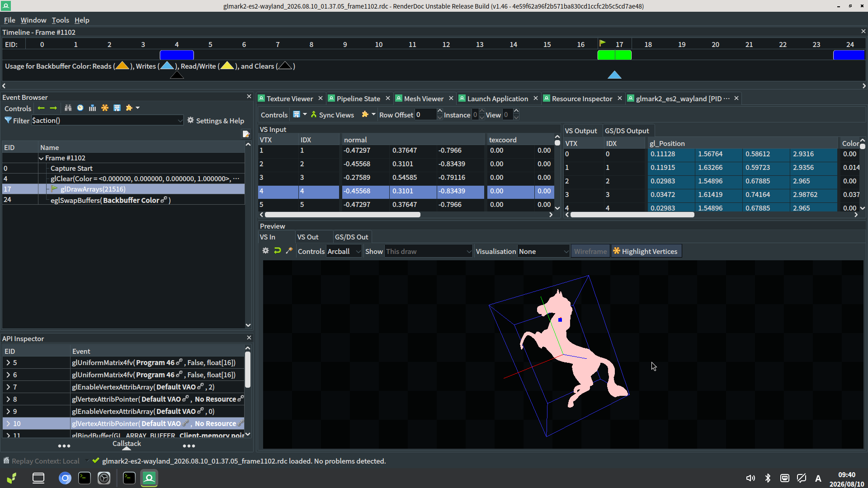The height and width of the screenshot is (488, 868).
Task: Open the volume control in system tray
Action: 750,478
